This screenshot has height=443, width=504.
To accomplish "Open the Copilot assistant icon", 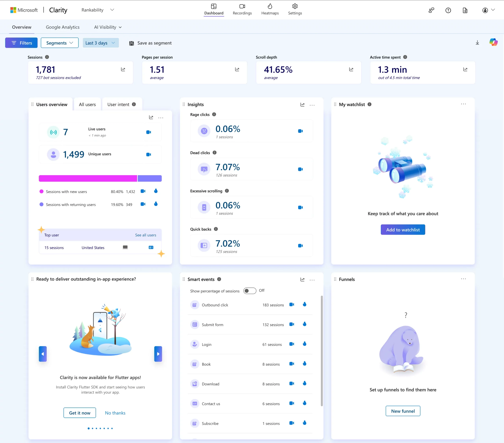I will click(493, 42).
